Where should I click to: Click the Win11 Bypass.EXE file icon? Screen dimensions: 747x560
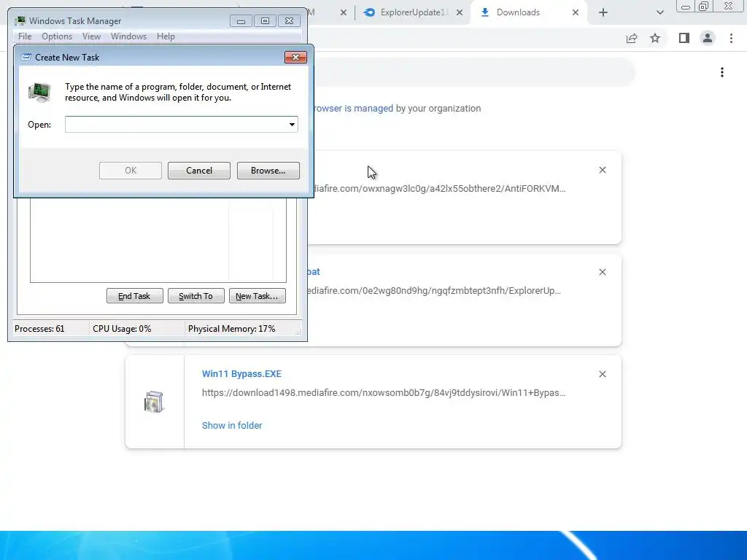[x=154, y=402]
